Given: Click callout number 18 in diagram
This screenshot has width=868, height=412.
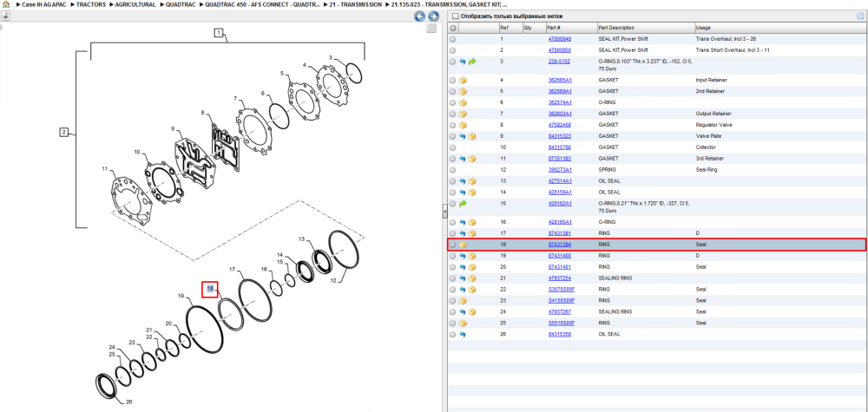Looking at the screenshot, I should click(x=210, y=289).
